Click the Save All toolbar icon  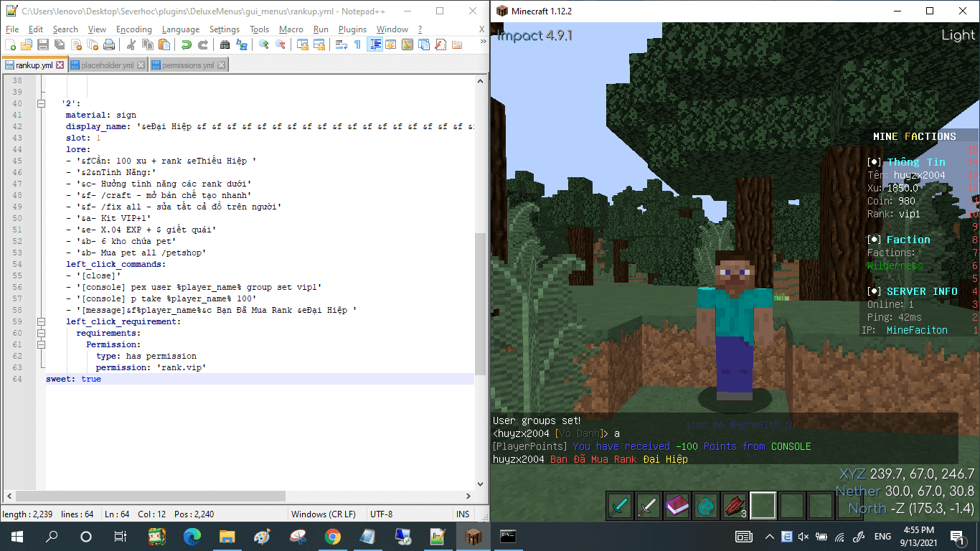(60, 44)
